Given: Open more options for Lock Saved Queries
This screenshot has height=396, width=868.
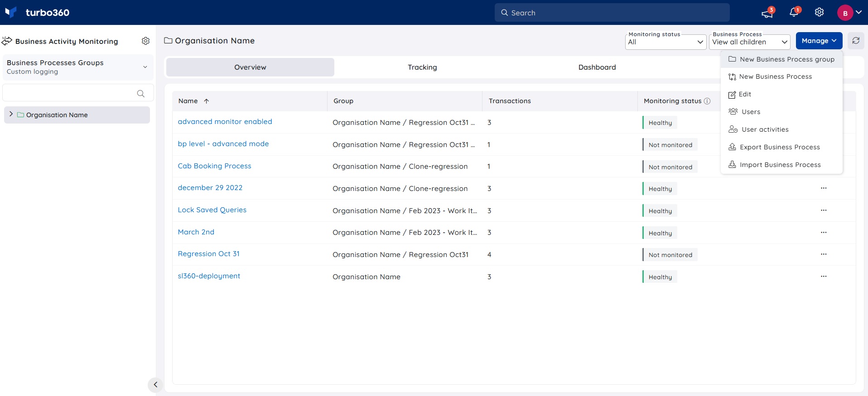Looking at the screenshot, I should (824, 210).
